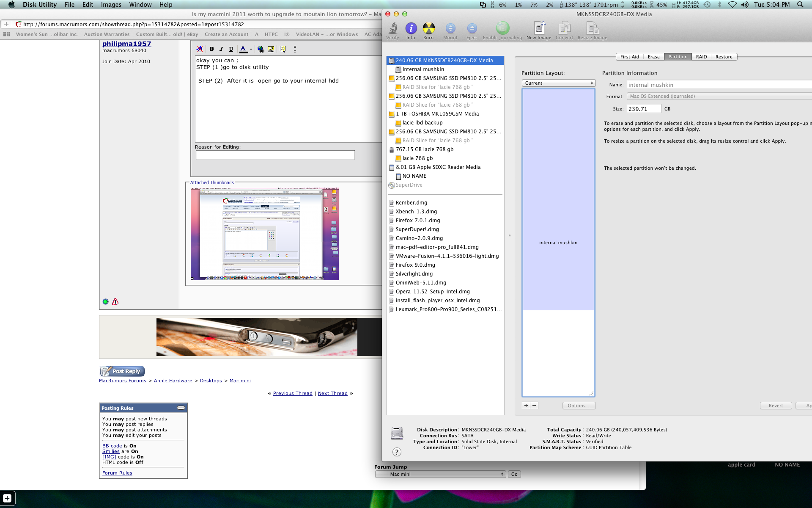Screen dimensions: 812x508
Task: Click the Revert button
Action: [776, 406]
